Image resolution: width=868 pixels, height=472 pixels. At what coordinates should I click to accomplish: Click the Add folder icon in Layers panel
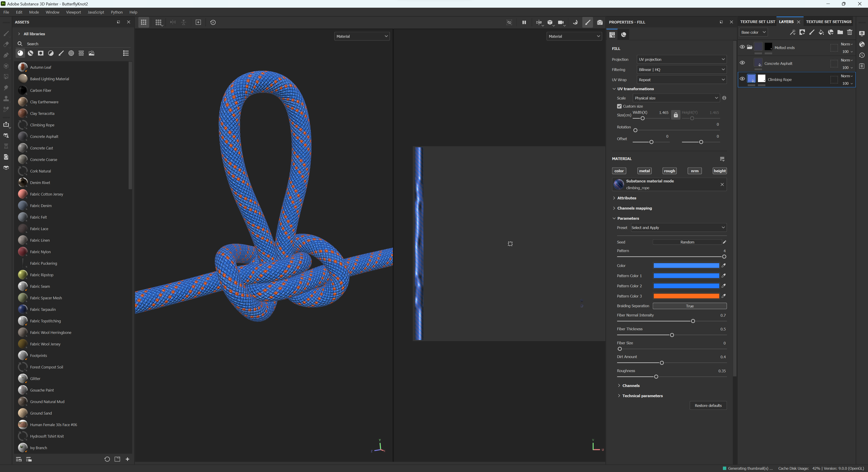pos(840,32)
